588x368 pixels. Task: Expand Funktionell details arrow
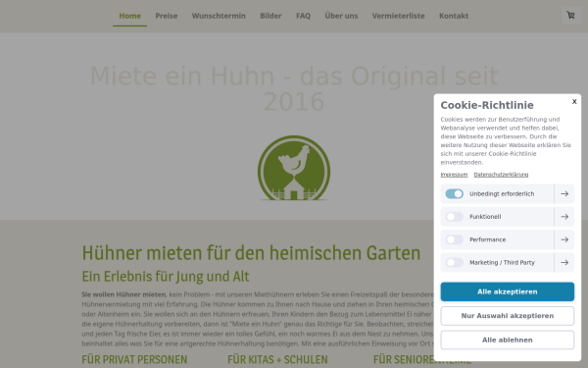coord(564,217)
